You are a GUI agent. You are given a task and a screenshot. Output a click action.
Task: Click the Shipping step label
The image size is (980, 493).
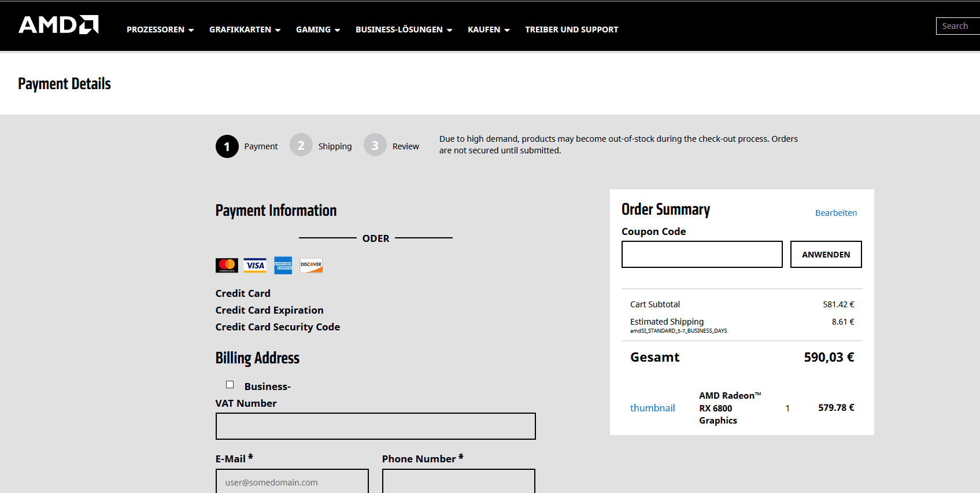tap(335, 146)
